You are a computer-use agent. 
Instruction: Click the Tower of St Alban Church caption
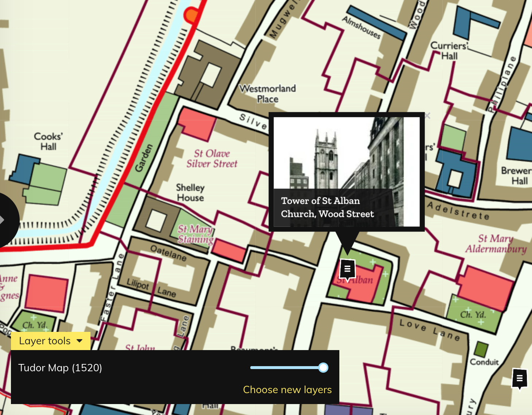[x=327, y=207]
